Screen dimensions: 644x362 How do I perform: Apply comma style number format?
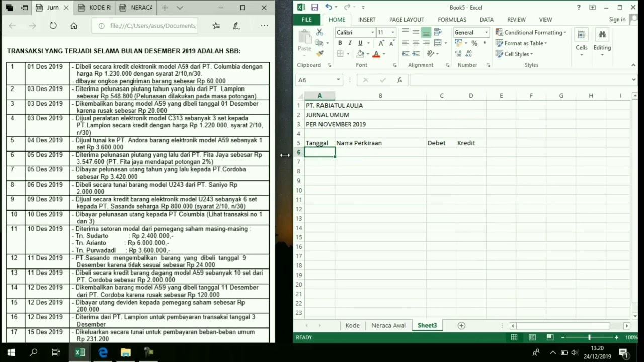485,43
